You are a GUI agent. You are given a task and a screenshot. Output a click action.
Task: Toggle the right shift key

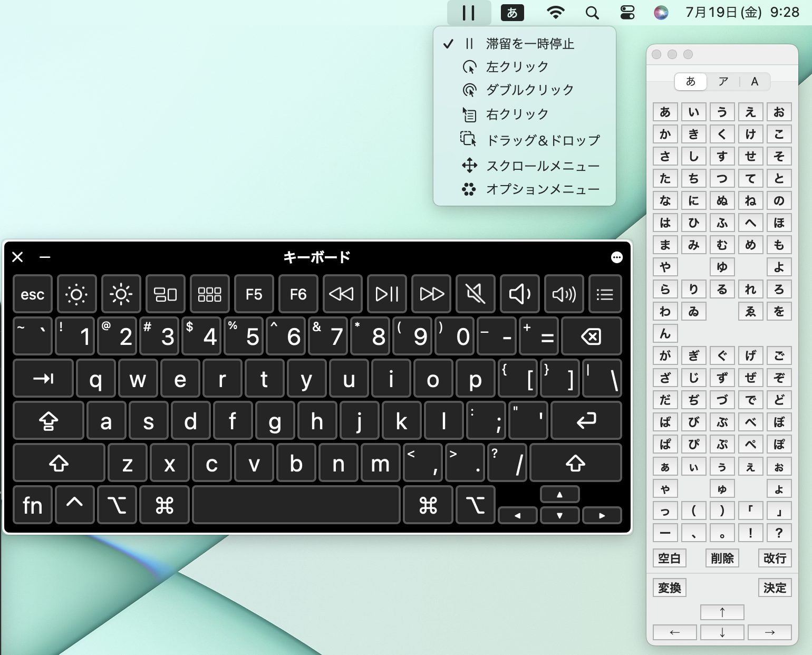[576, 463]
